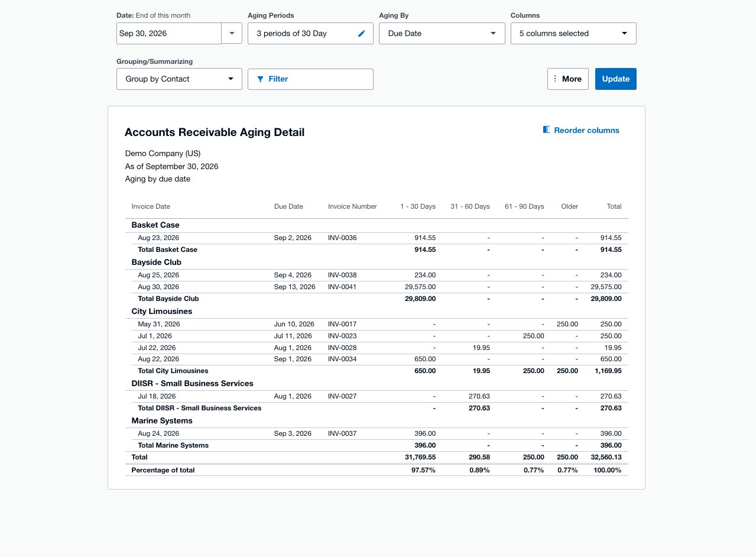Open the City Limousines contact group
Viewport: 756px width, 557px height.
coord(162,312)
